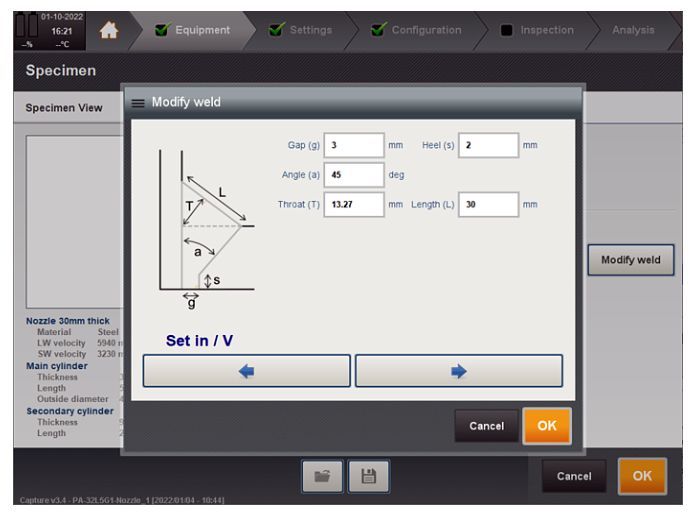Open the Inspection step
Screen dimensions: 700x523
pos(537,30)
